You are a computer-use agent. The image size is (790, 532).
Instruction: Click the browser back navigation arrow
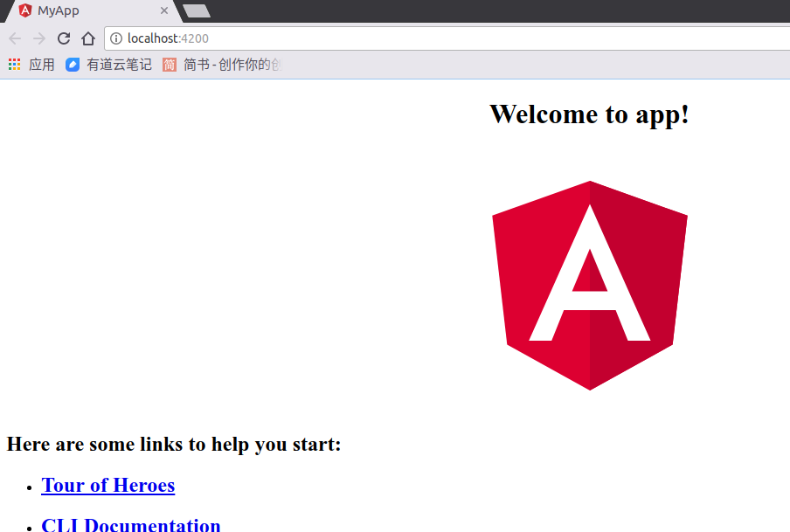pyautogui.click(x=14, y=38)
